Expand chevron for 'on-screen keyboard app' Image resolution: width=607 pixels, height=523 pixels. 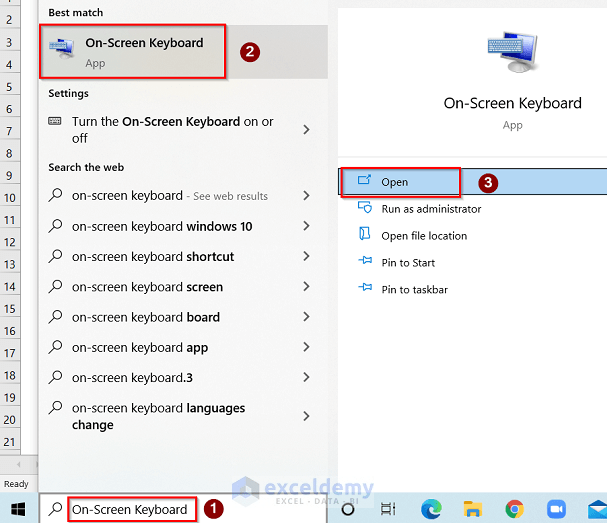(306, 347)
